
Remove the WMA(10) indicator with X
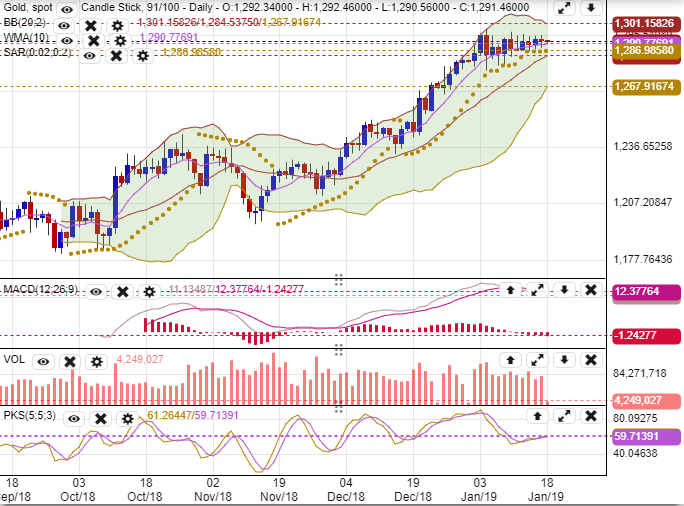coord(93,40)
